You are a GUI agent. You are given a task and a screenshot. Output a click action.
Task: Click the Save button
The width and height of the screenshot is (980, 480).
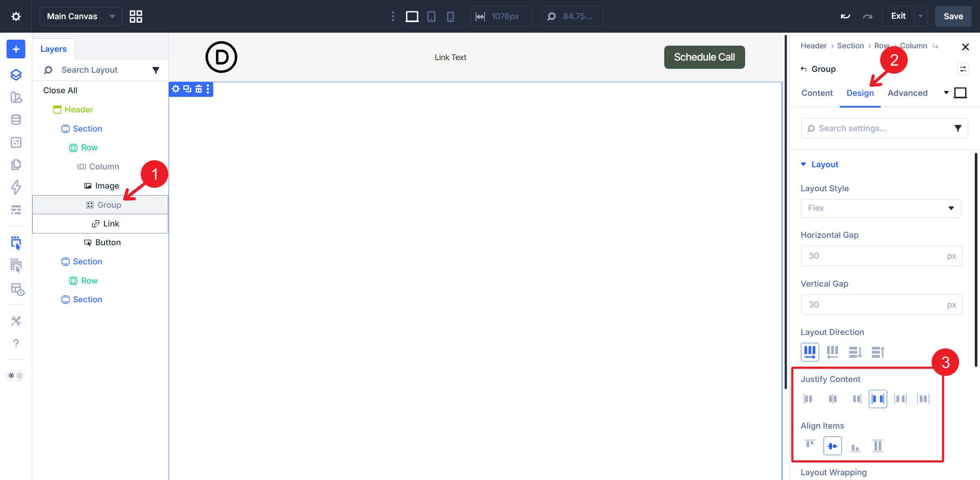[x=953, y=16]
